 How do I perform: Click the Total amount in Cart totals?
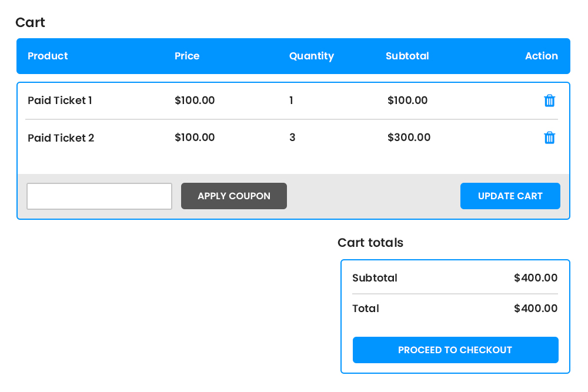(536, 309)
